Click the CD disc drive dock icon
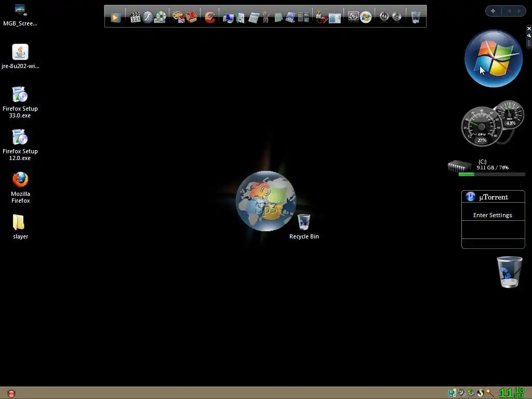Viewport: 532px width, 399px height. click(x=160, y=17)
